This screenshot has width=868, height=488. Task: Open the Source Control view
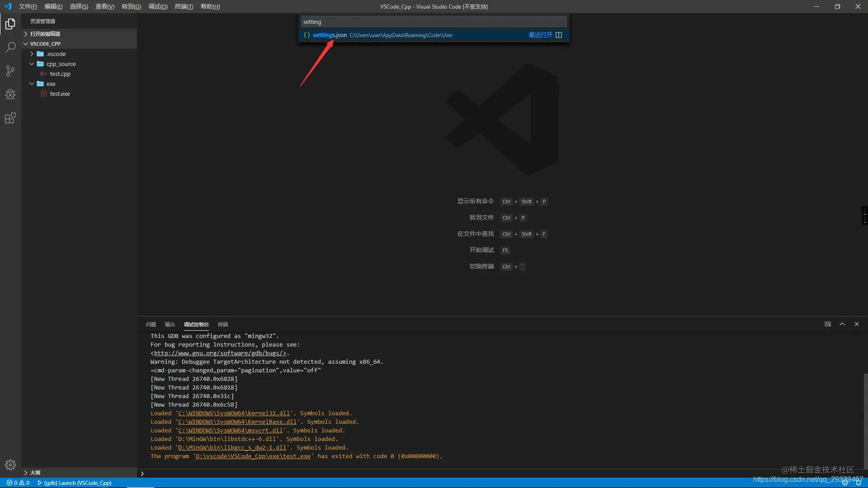(10, 71)
